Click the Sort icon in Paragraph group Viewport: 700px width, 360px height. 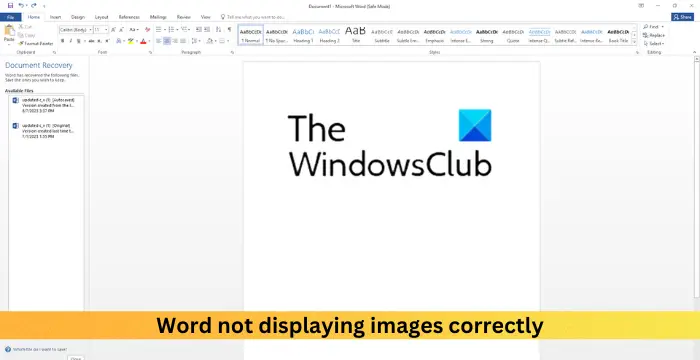pyautogui.click(x=218, y=29)
